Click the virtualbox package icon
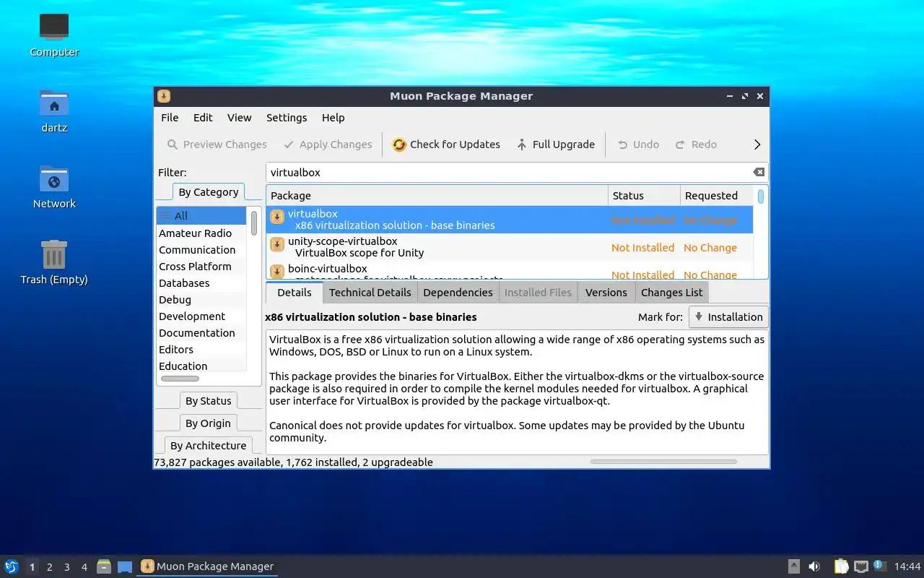 (277, 217)
